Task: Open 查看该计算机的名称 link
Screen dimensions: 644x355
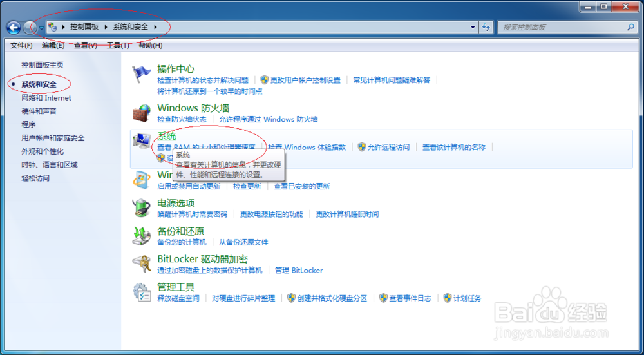Action: pyautogui.click(x=454, y=147)
